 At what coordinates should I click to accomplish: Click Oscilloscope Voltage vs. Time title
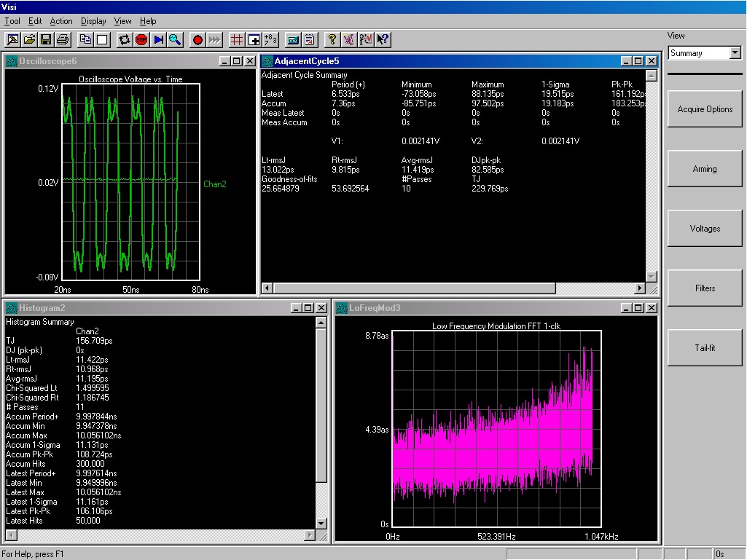point(130,79)
